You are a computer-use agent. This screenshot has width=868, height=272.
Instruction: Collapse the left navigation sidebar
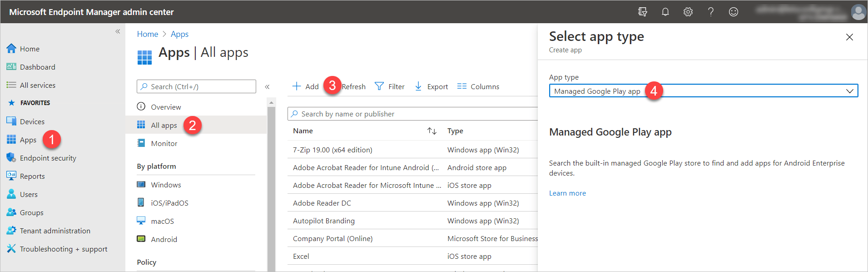[118, 31]
